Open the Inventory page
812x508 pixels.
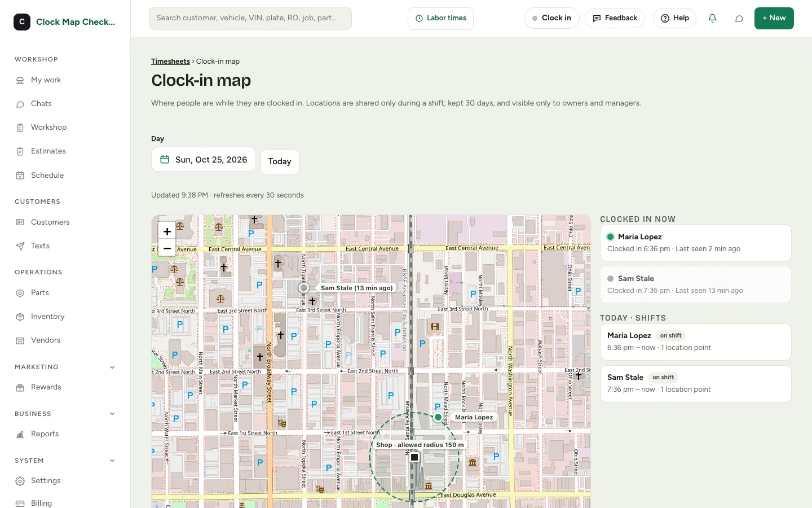(x=65, y=317)
